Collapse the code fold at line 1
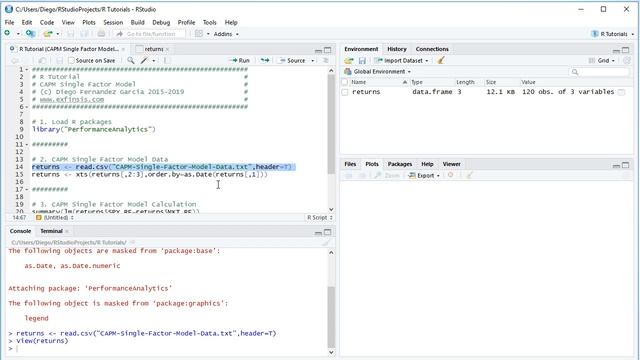Screen dimensions: 640x360 [x=27, y=69]
